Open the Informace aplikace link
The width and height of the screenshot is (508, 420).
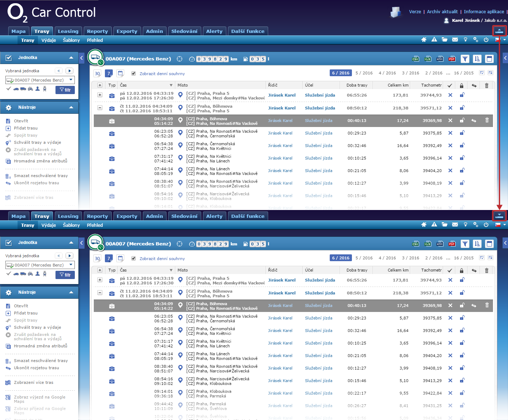pyautogui.click(x=484, y=12)
